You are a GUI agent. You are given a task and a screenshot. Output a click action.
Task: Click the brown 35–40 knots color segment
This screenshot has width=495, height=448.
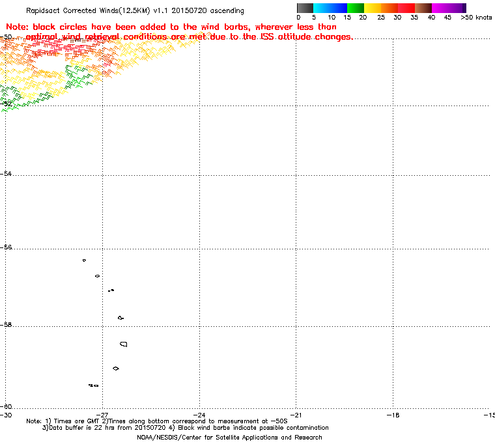coord(423,8)
